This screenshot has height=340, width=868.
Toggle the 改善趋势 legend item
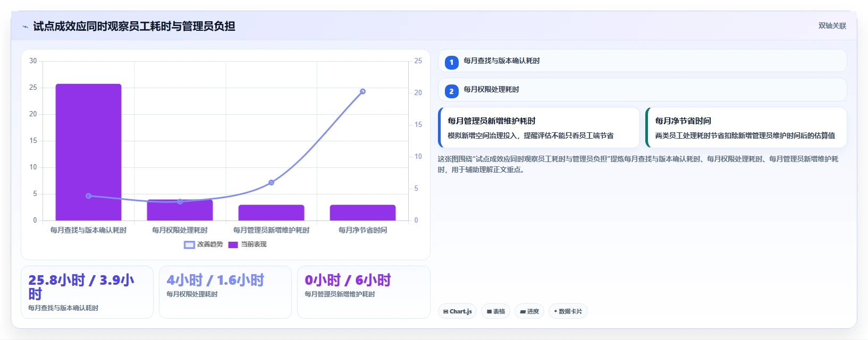click(204, 244)
